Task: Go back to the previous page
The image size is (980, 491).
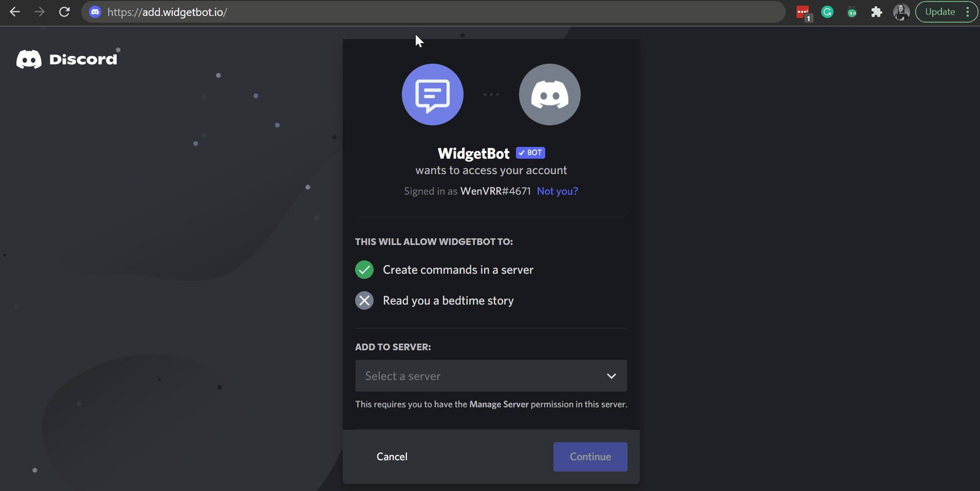Action: tap(15, 12)
